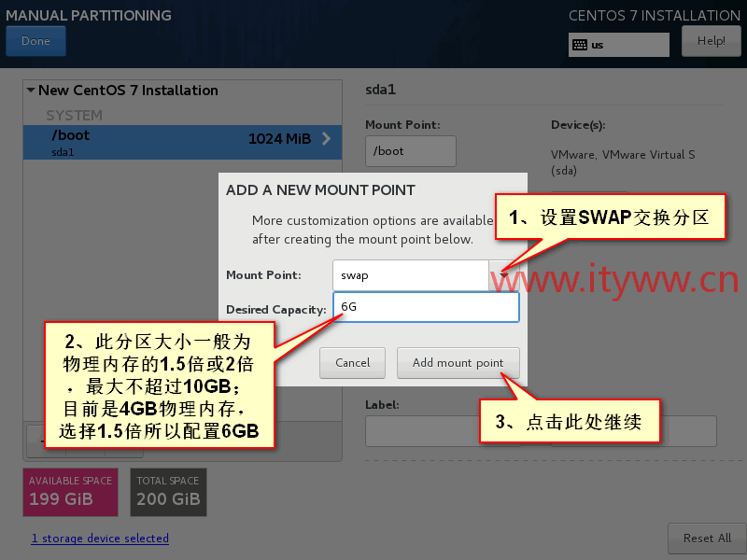The image size is (747, 560).
Task: Select the /boot sda1 partition row
Action: 182,142
